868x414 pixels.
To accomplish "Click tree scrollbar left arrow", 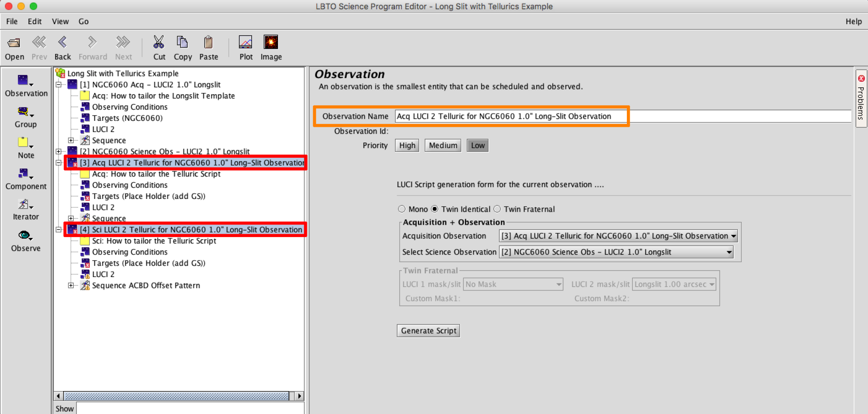I will point(58,396).
